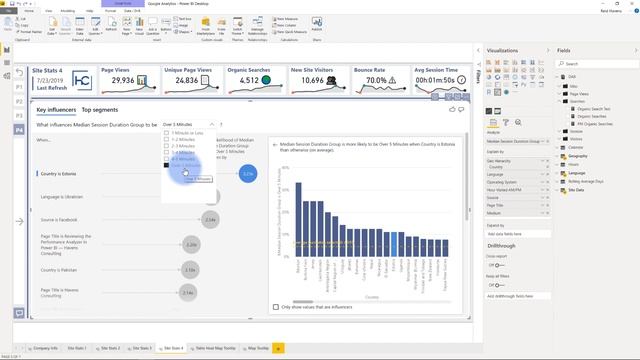Click the right arrow navigation button
Viewport: 640px width, 360px height.
click(x=19, y=222)
